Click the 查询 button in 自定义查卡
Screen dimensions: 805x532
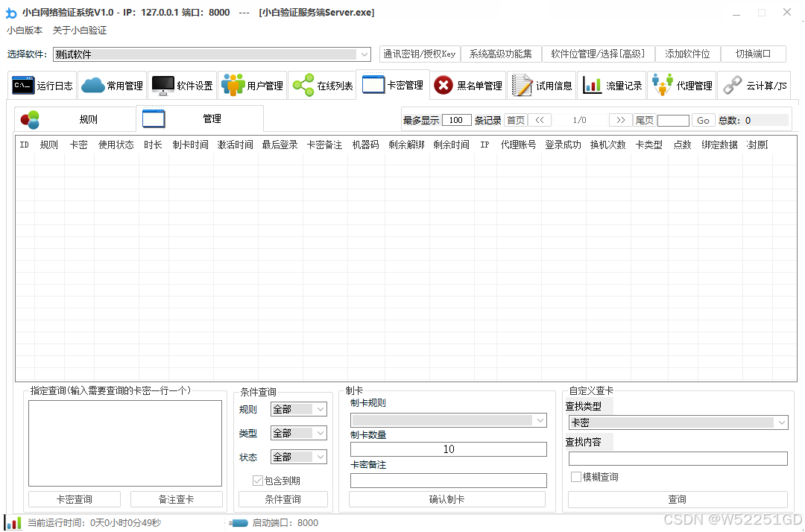(677, 499)
